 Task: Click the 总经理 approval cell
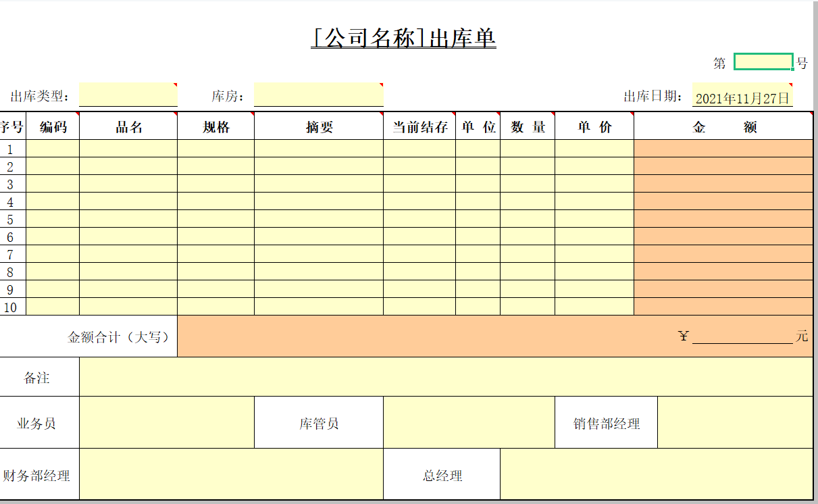pos(655,475)
